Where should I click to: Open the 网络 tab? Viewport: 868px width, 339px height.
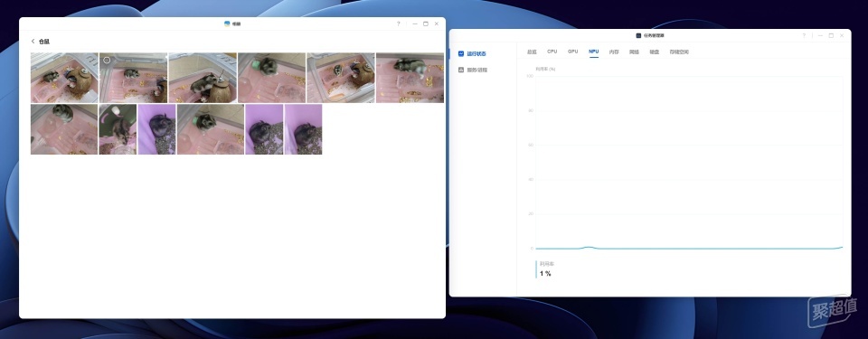pyautogui.click(x=634, y=52)
